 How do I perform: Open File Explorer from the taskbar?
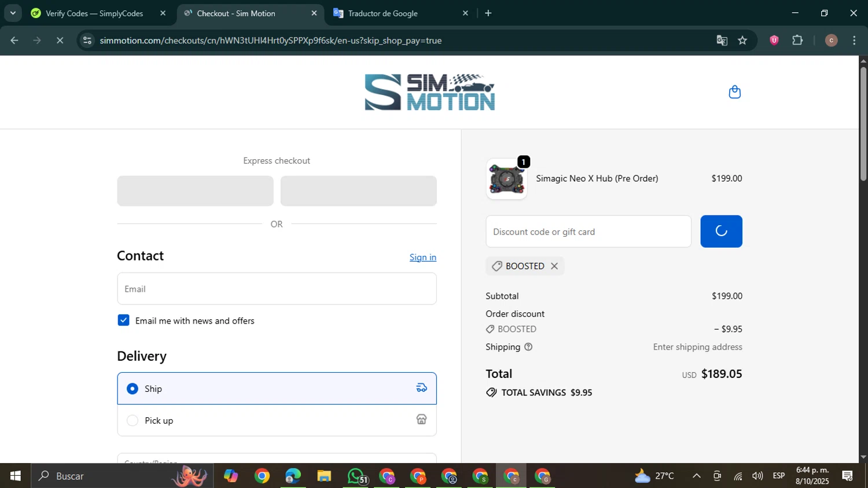324,476
